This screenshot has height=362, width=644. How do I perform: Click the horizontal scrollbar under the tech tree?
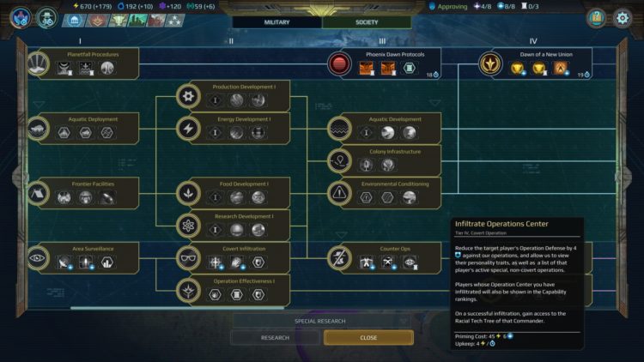click(x=177, y=308)
